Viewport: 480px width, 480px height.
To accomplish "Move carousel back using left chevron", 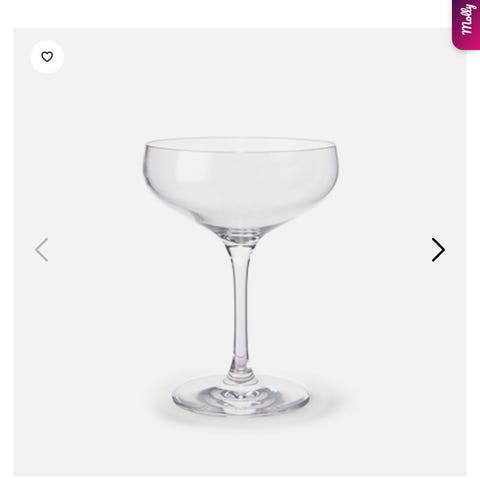I will pos(42,250).
